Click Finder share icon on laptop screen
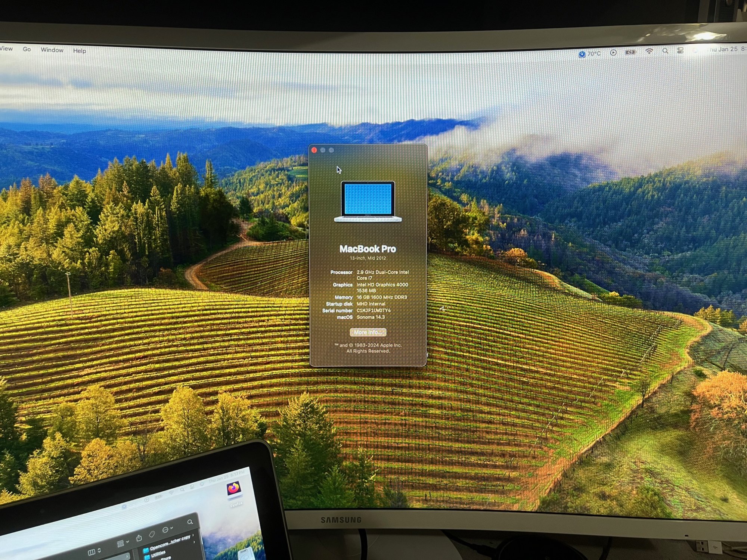The image size is (747, 560). click(x=139, y=538)
